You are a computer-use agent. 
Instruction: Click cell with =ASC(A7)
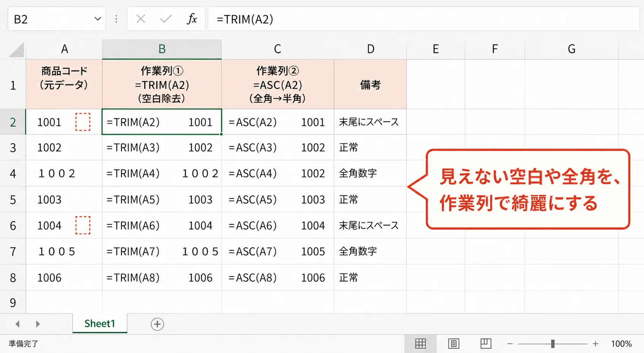(278, 251)
